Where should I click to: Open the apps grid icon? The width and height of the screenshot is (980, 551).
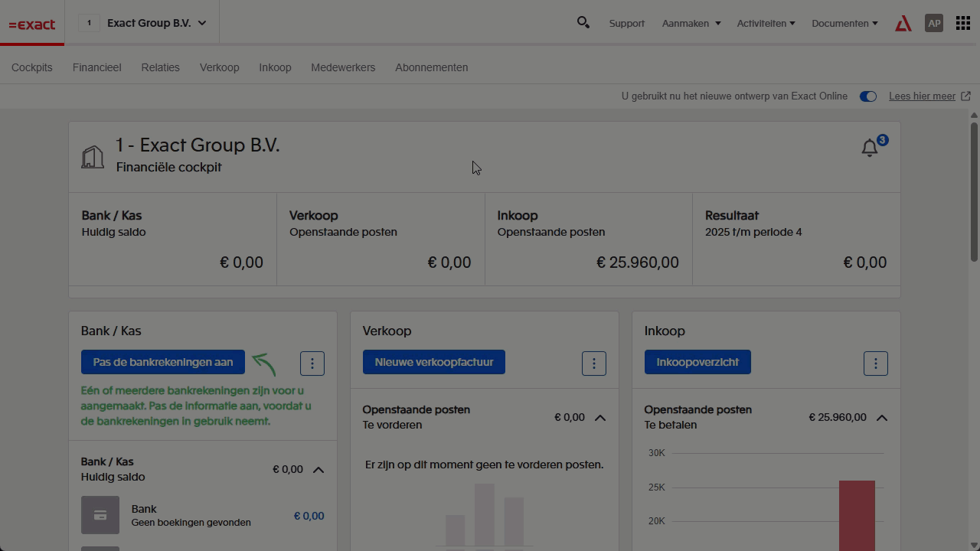coord(963,23)
